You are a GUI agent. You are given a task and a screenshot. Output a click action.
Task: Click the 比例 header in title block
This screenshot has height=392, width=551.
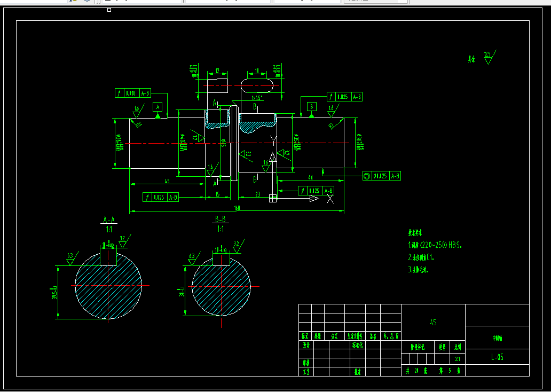pos(458,347)
